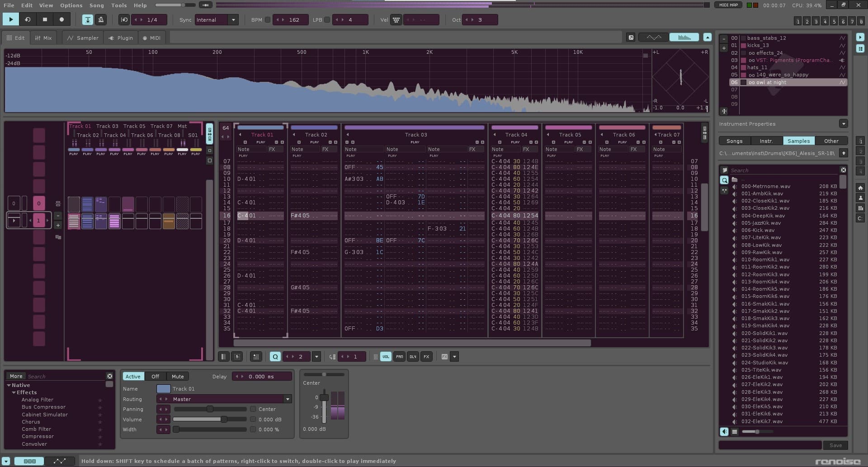
Task: Toggle DLY column visibility
Action: pos(413,357)
